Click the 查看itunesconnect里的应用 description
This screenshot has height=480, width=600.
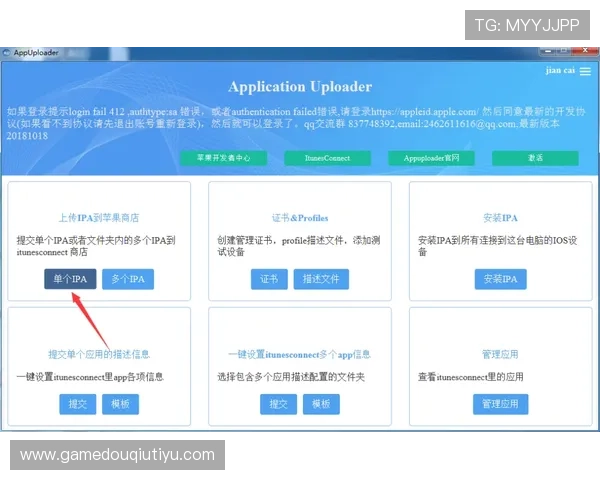click(x=471, y=377)
